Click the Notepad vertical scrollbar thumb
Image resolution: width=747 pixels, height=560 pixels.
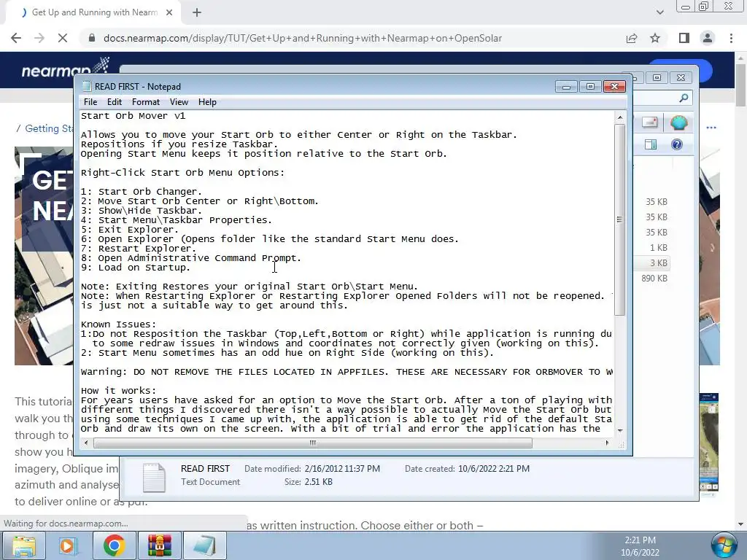point(620,219)
